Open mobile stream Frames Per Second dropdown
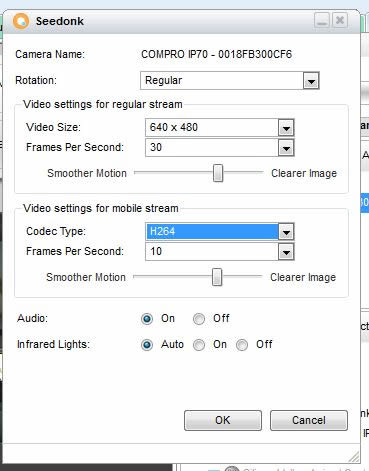This screenshot has width=369, height=471. coord(286,251)
